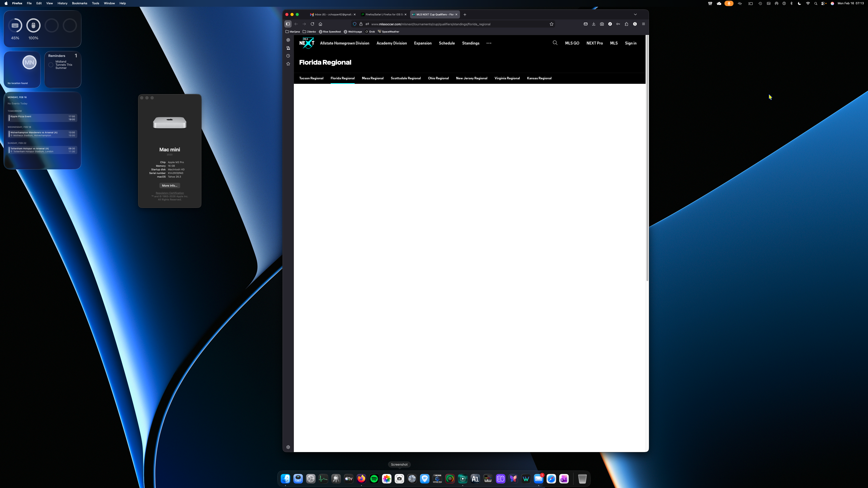Check the Midland Tunnels reminder circle
Image resolution: width=868 pixels, height=488 pixels.
pos(51,65)
